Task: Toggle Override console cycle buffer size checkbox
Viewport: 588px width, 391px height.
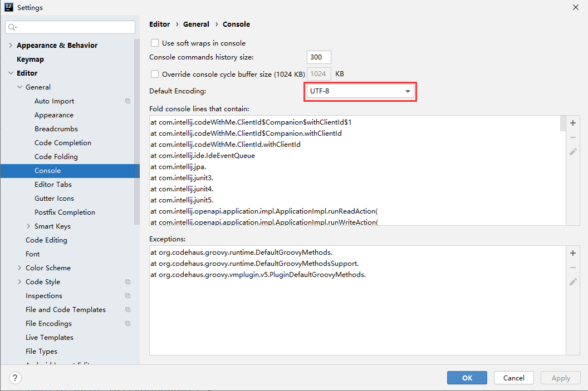Action: [154, 74]
